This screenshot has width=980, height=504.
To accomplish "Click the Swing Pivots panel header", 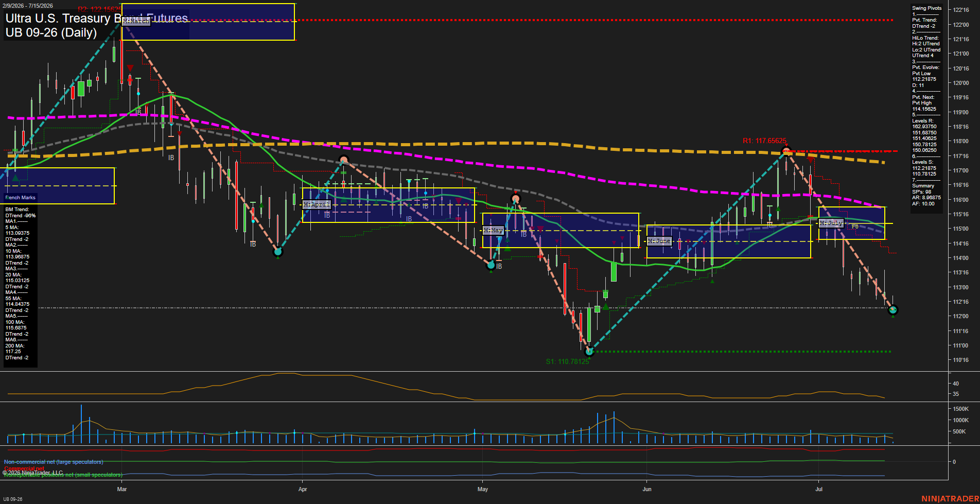I will (926, 8).
